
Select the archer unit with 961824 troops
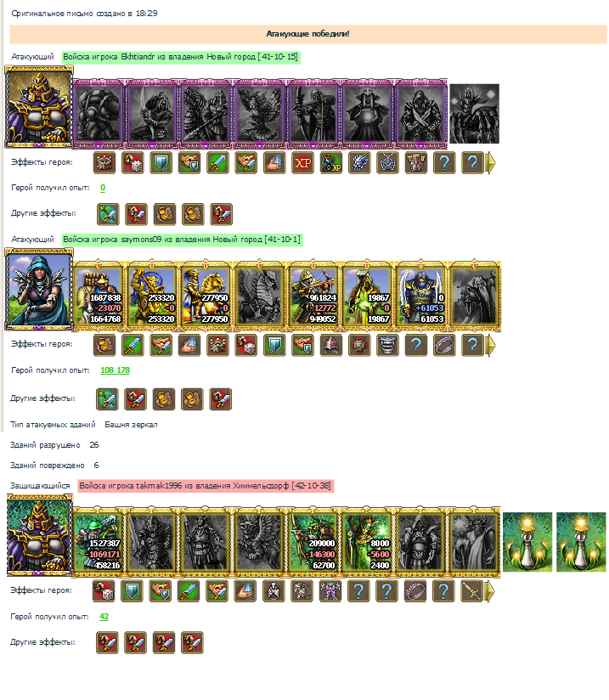point(313,296)
